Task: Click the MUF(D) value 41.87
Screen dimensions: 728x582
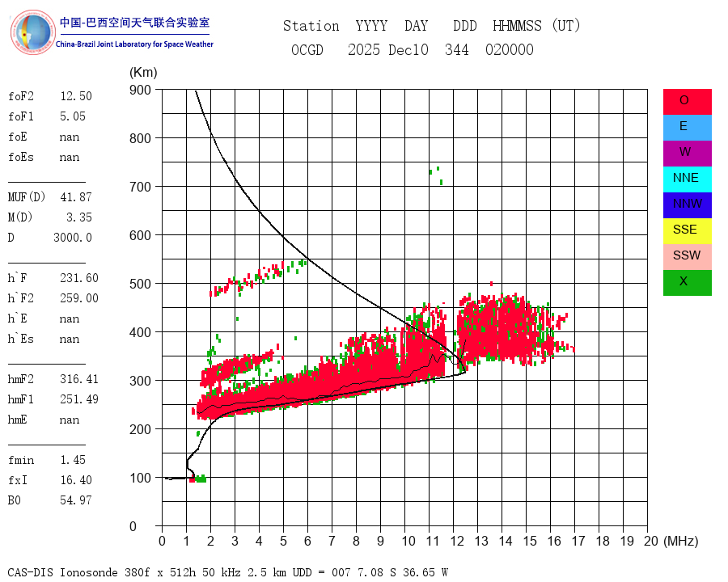Action: point(76,197)
